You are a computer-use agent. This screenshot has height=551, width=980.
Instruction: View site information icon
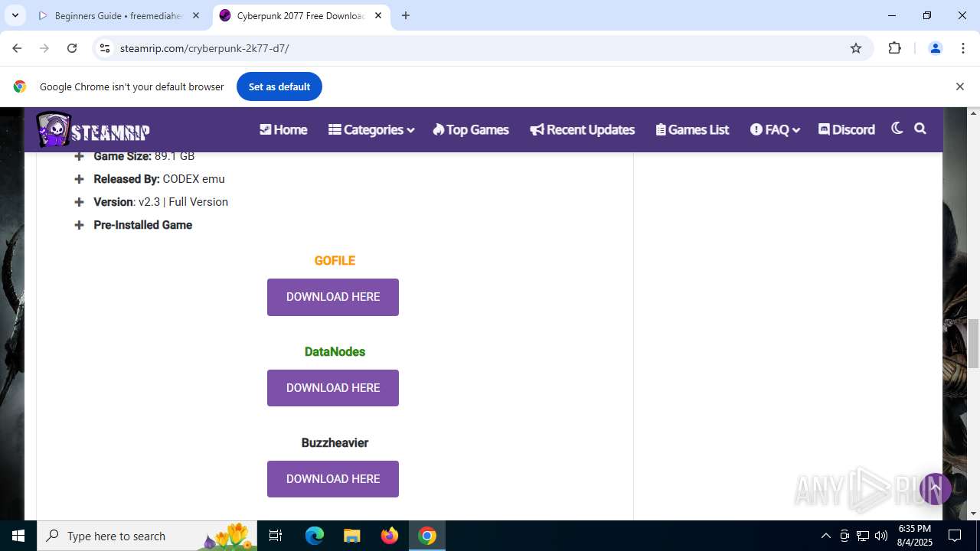pyautogui.click(x=106, y=48)
